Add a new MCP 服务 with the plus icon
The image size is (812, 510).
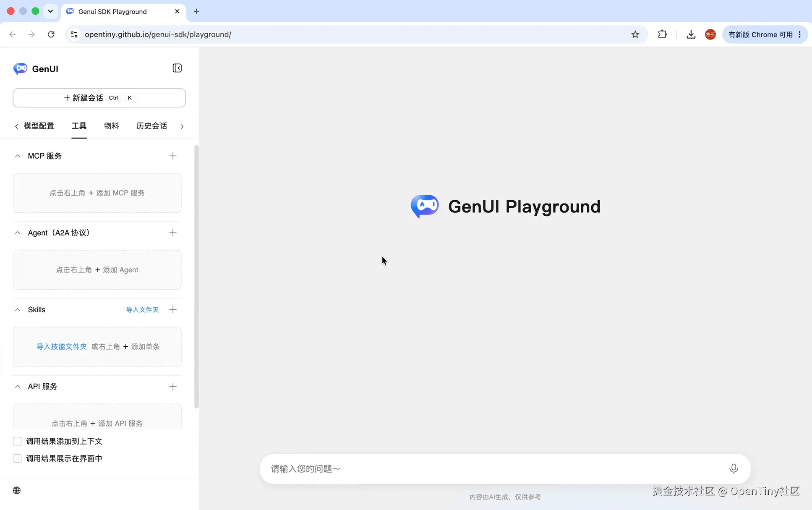(173, 156)
